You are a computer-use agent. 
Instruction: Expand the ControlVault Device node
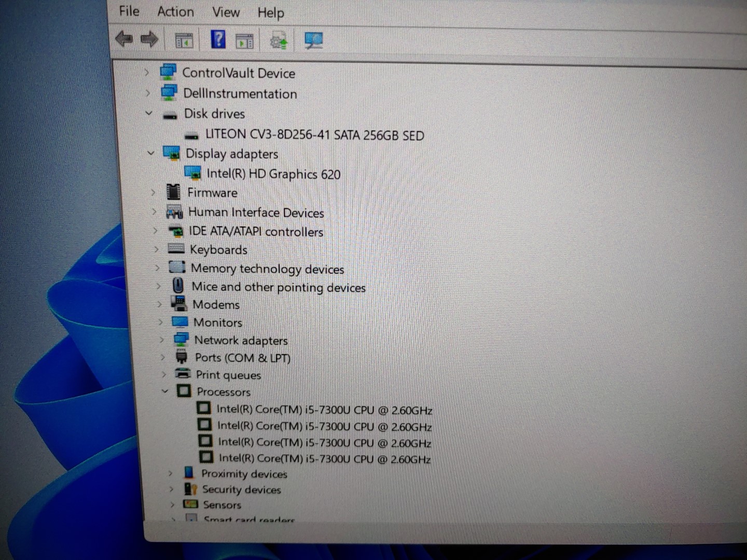pos(147,73)
